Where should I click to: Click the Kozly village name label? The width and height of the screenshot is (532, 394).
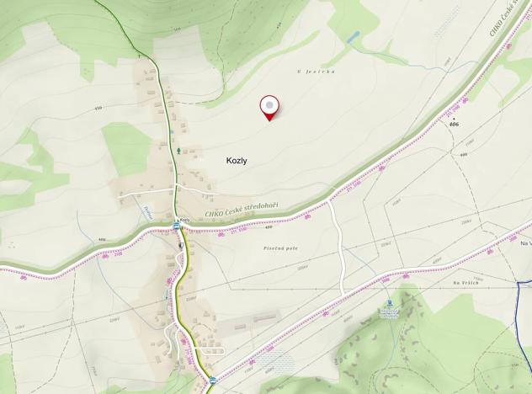point(237,161)
